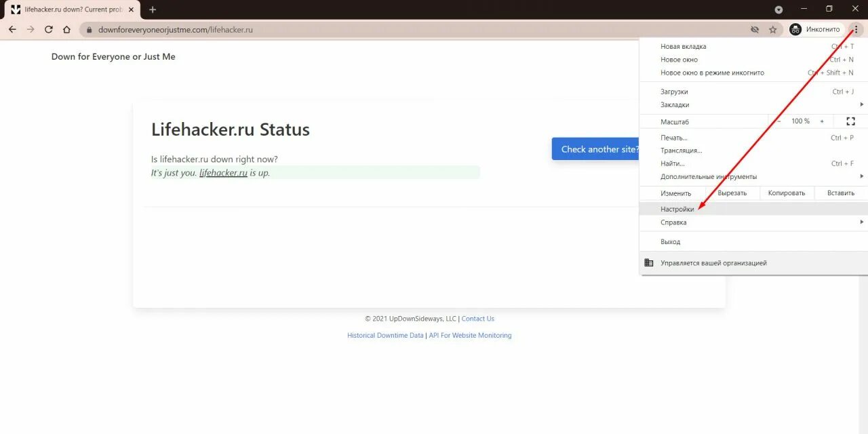Choose Новая вкладка in menu
Viewport: 868px width, 434px height.
point(753,46)
